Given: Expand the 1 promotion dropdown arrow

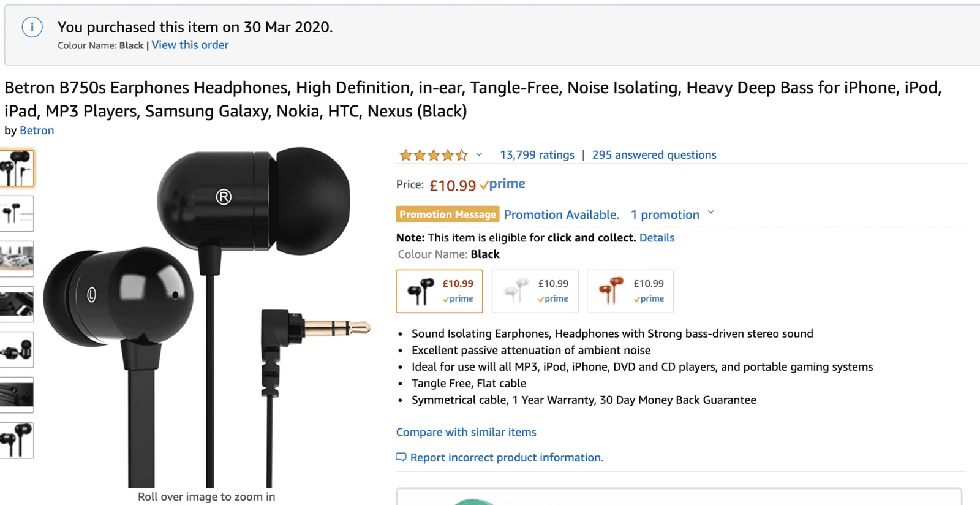Looking at the screenshot, I should coord(711,213).
